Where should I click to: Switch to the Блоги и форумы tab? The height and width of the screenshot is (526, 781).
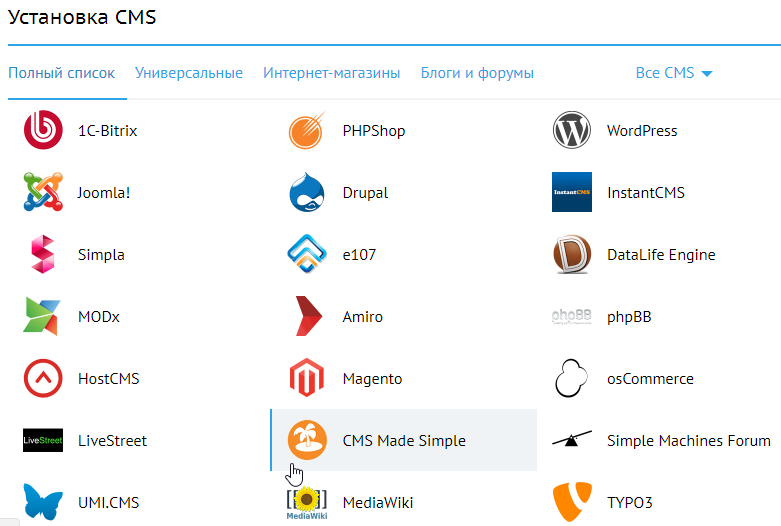477,73
